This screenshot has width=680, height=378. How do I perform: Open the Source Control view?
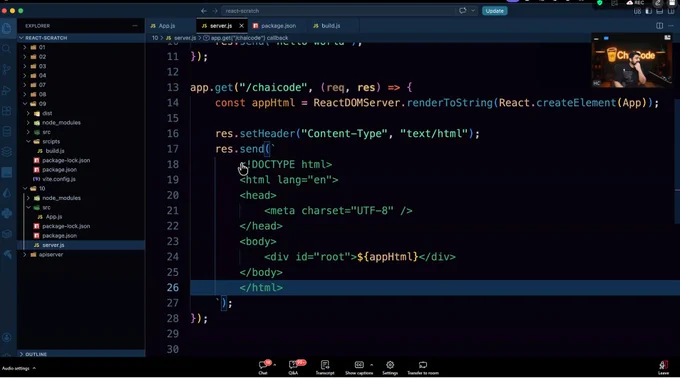coord(7,69)
